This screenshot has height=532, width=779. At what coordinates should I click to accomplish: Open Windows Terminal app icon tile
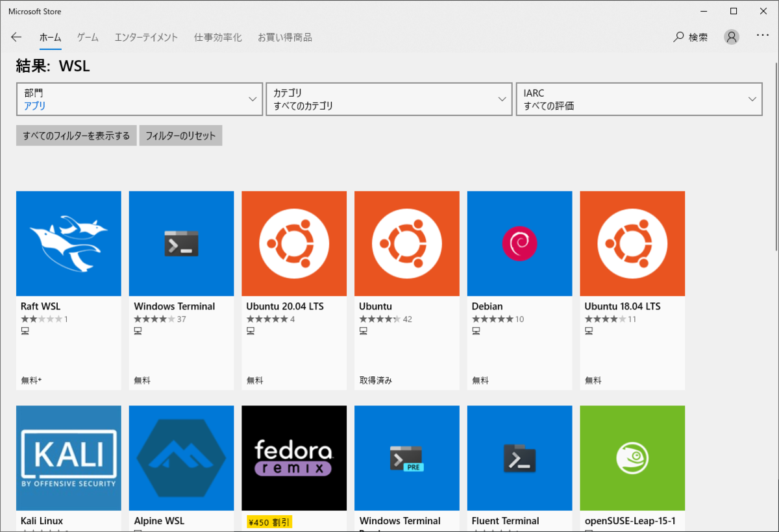pyautogui.click(x=181, y=243)
